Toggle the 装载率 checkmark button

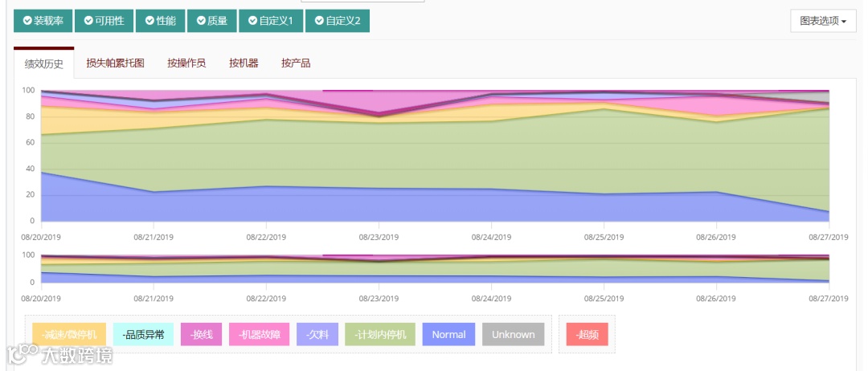(x=43, y=21)
